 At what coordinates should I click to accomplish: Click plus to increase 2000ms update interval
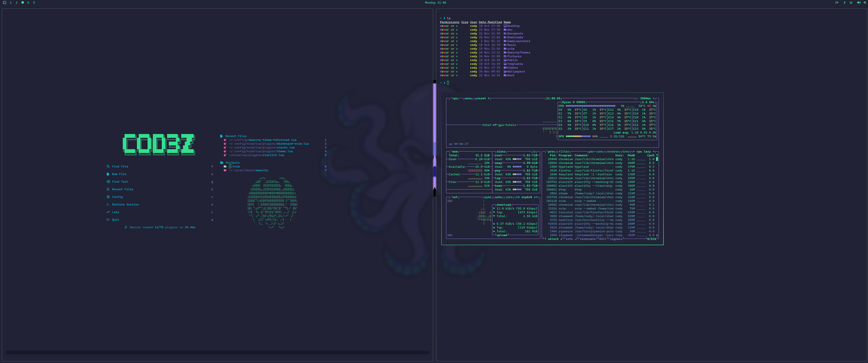653,99
